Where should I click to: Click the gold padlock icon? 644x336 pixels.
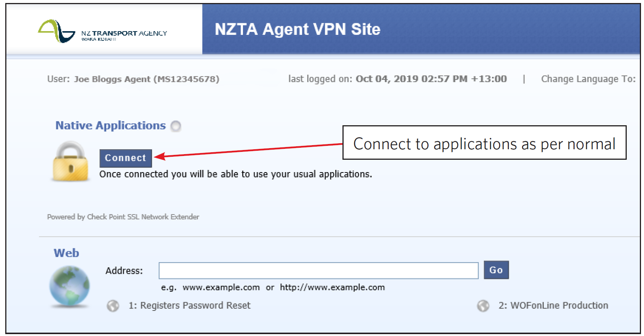coord(71,162)
